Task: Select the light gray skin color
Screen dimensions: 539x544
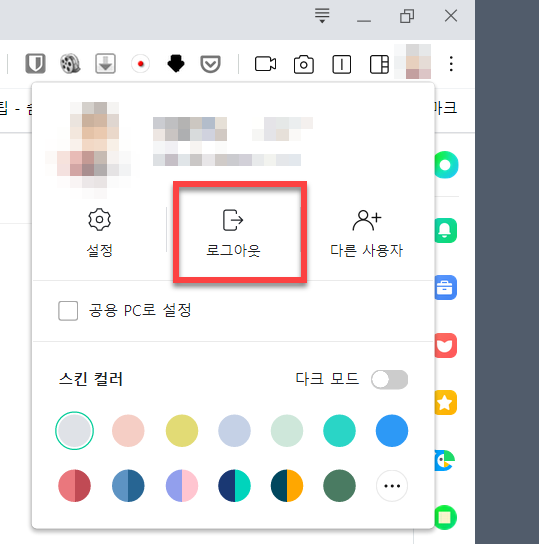Action: [x=74, y=431]
